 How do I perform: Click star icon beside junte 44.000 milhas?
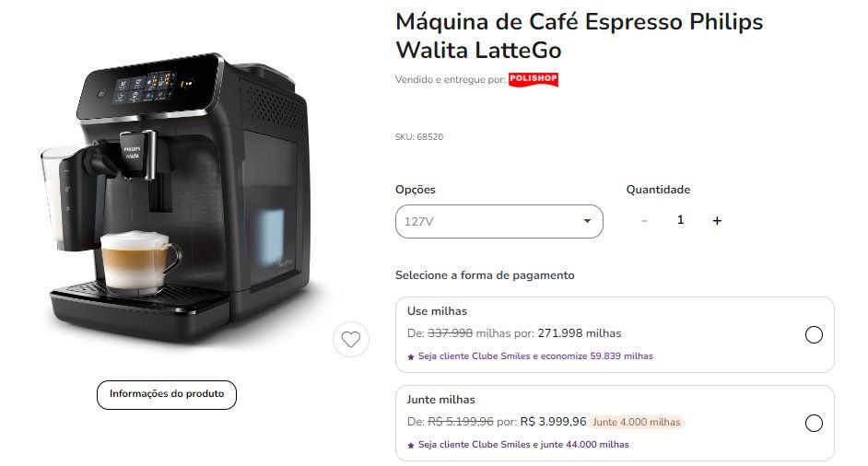coord(411,446)
